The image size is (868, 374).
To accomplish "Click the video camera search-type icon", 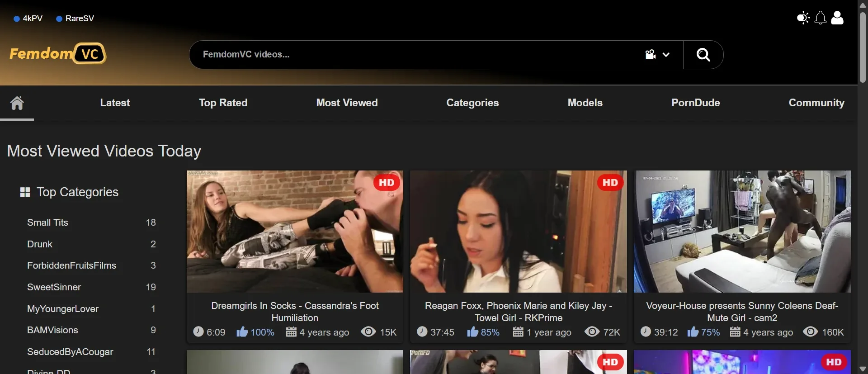I will point(651,54).
